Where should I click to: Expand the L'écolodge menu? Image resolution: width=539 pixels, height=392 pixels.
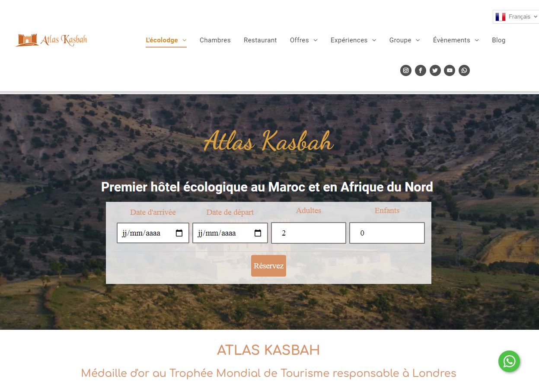click(x=166, y=40)
